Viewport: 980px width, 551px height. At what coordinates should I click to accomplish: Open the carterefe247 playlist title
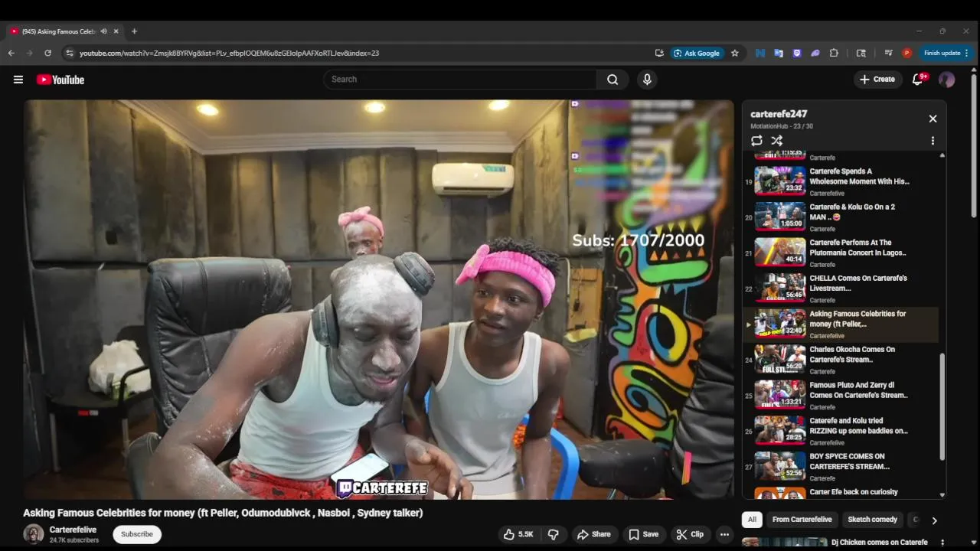pyautogui.click(x=779, y=114)
